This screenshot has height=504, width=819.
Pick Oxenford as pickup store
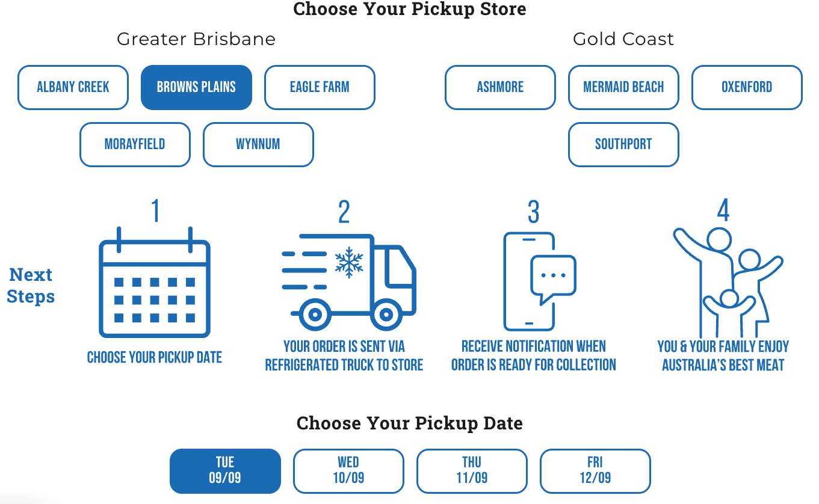coord(747,87)
